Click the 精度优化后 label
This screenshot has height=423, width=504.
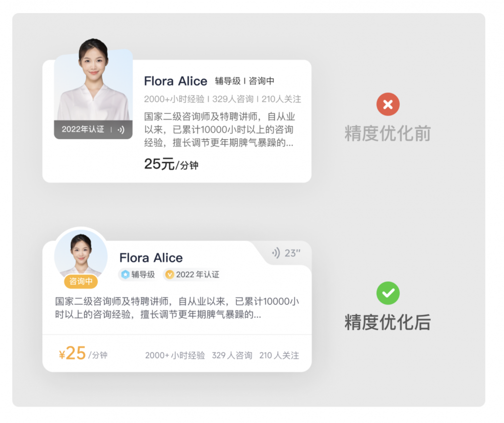(388, 322)
